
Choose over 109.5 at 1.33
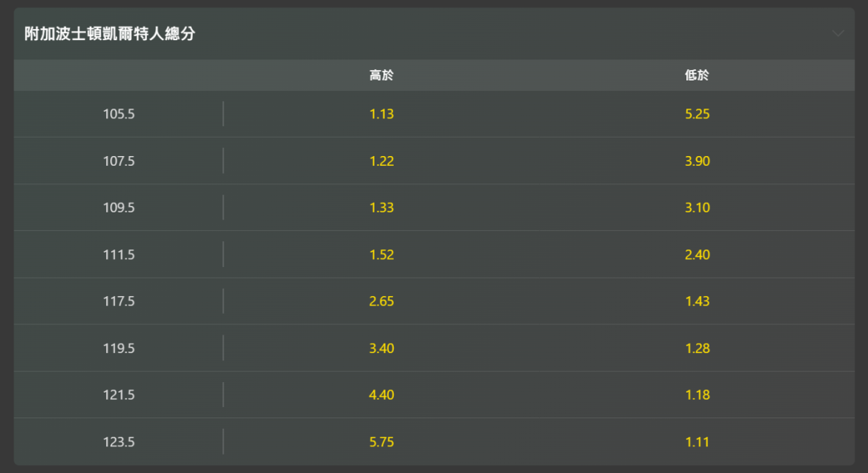tap(382, 208)
